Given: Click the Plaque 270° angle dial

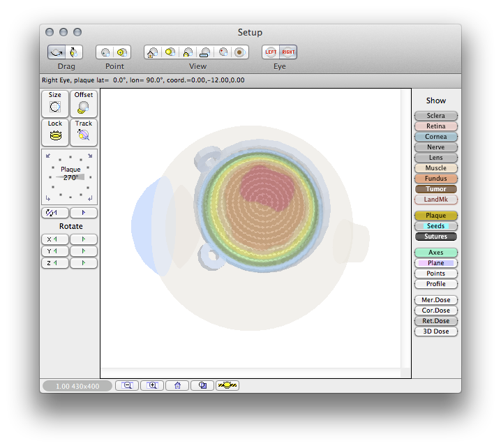Looking at the screenshot, I should coord(69,177).
